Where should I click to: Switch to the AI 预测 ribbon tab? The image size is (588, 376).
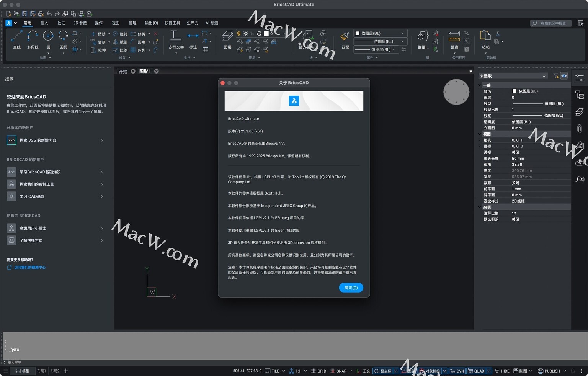point(212,23)
